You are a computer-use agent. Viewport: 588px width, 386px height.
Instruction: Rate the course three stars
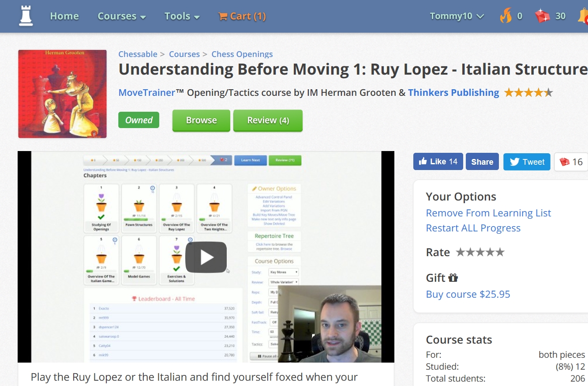pyautogui.click(x=480, y=252)
